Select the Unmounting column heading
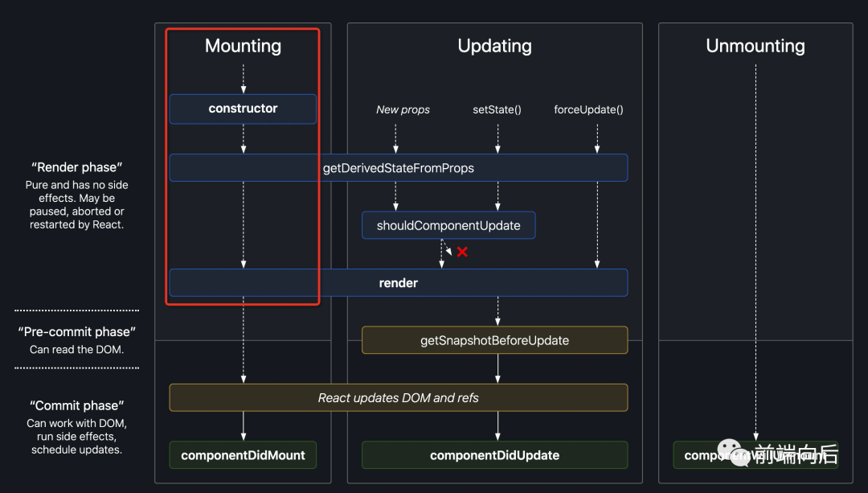The height and width of the screenshot is (493, 868). pos(755,46)
